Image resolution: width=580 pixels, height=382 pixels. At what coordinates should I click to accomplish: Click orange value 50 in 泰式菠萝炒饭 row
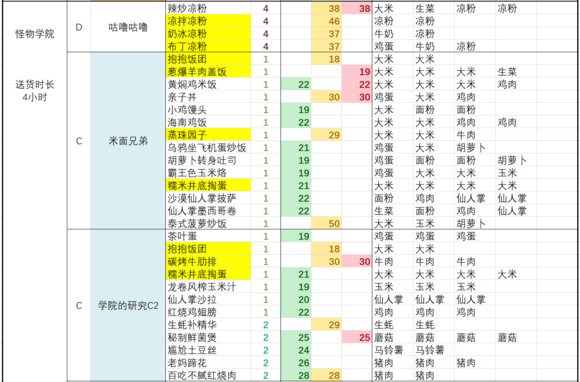(326, 223)
